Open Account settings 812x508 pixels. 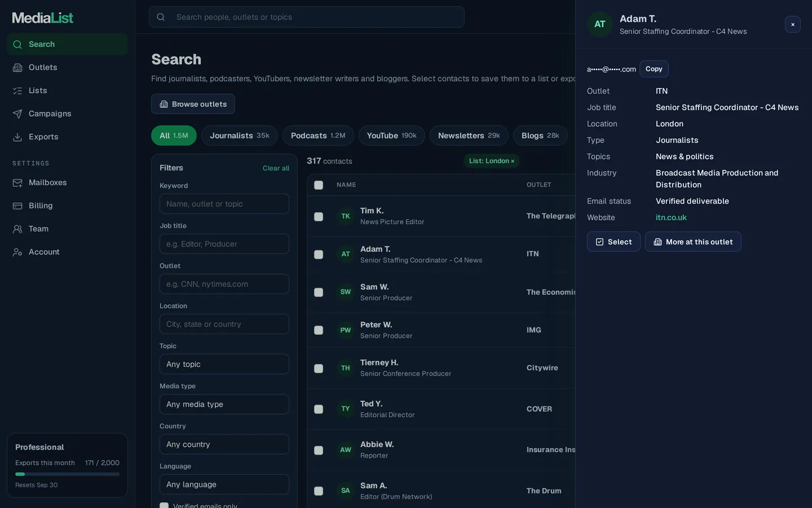[x=67, y=252]
